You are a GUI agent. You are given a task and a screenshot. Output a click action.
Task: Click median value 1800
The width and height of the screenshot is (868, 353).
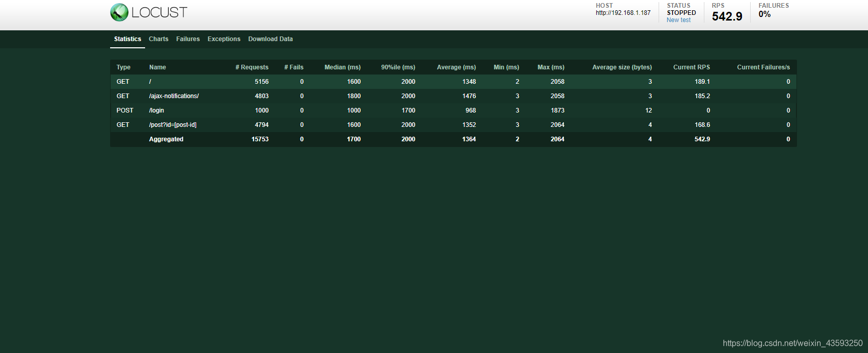pyautogui.click(x=354, y=96)
